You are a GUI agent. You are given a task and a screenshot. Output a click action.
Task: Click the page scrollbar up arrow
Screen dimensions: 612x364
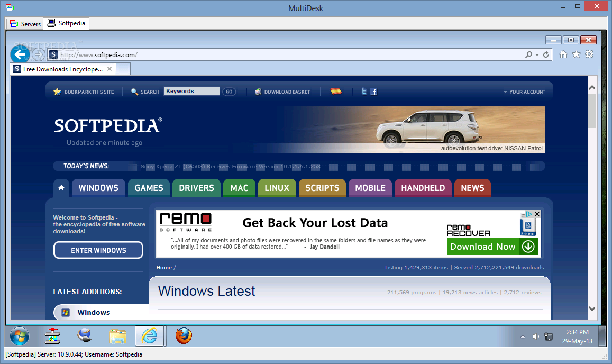coord(592,88)
